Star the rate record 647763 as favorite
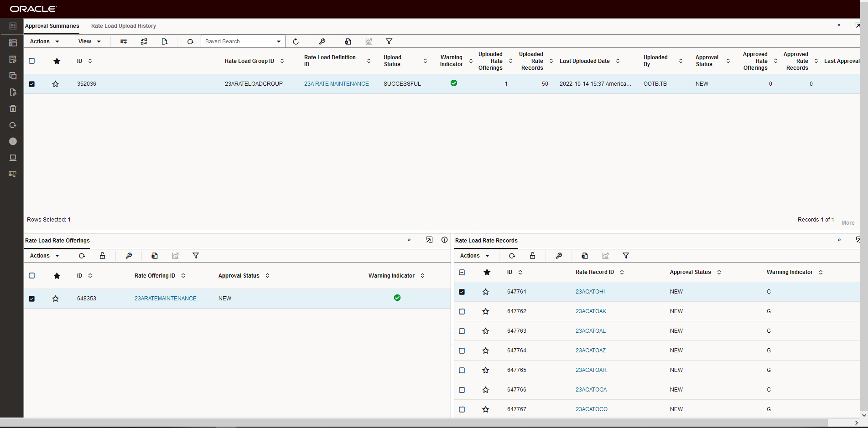This screenshot has height=428, width=868. pyautogui.click(x=486, y=331)
